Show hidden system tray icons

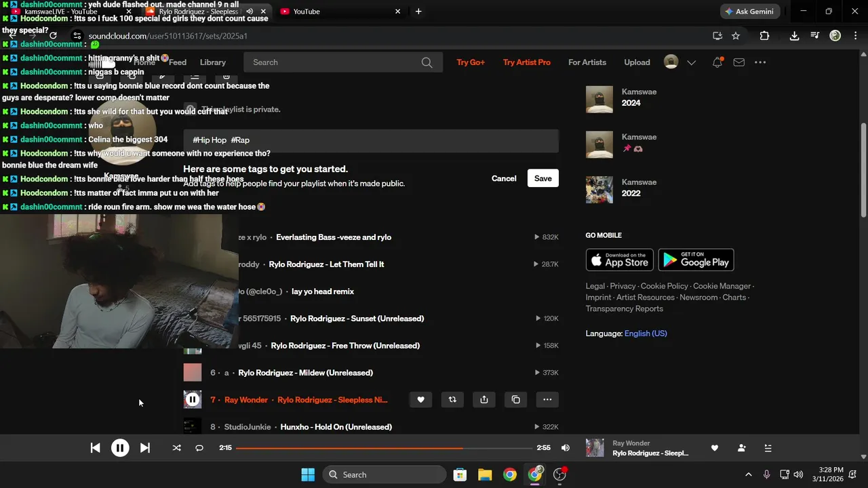point(748,474)
